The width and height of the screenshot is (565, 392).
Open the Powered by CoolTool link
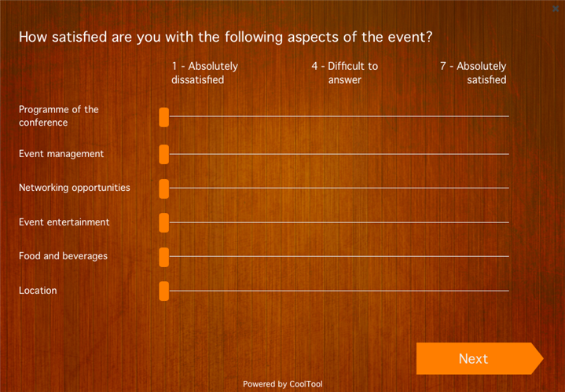tap(282, 384)
